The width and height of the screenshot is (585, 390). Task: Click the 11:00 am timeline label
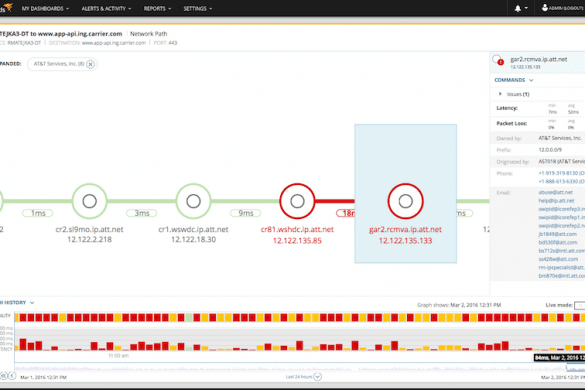[x=118, y=356]
